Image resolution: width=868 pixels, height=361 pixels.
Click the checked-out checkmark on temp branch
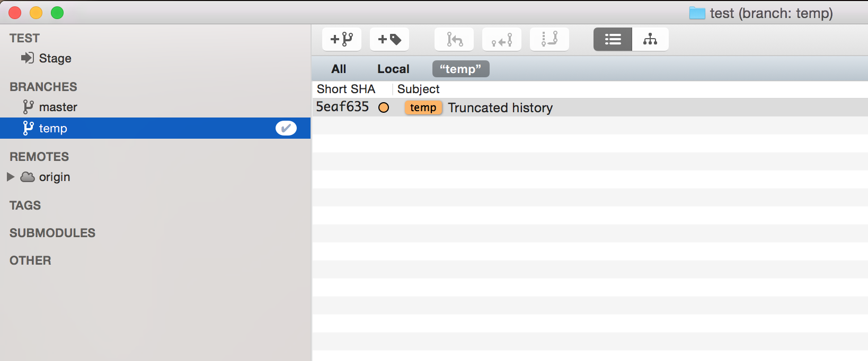[286, 128]
